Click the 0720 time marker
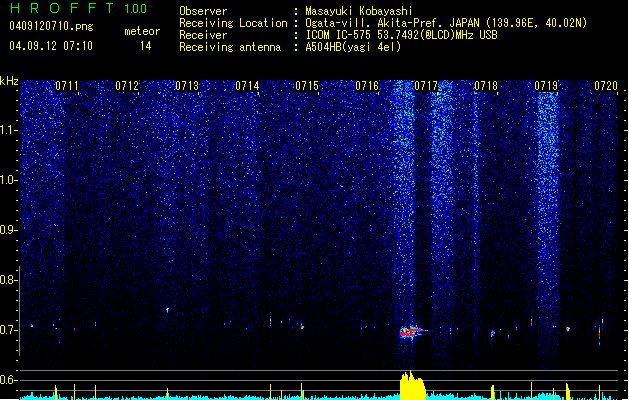Image resolution: width=629 pixels, height=400 pixels. coord(606,86)
